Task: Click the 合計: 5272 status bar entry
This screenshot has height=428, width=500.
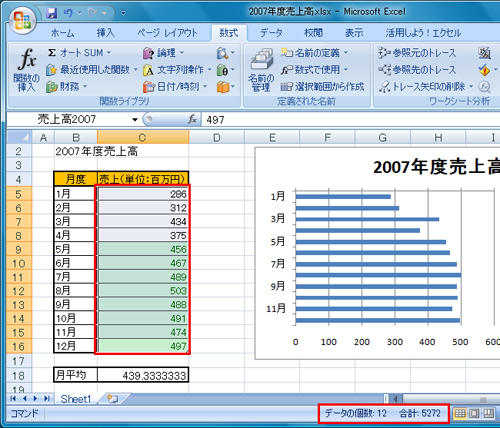Action: point(420,414)
